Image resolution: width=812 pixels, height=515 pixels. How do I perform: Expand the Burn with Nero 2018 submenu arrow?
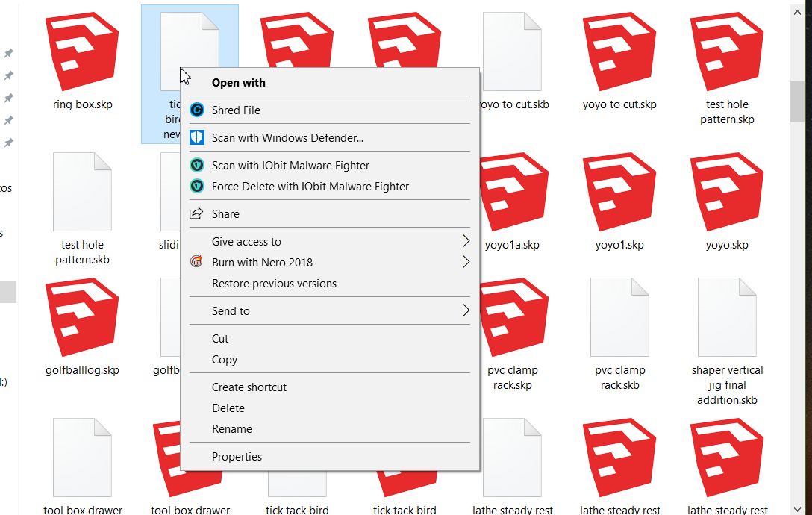click(x=466, y=262)
